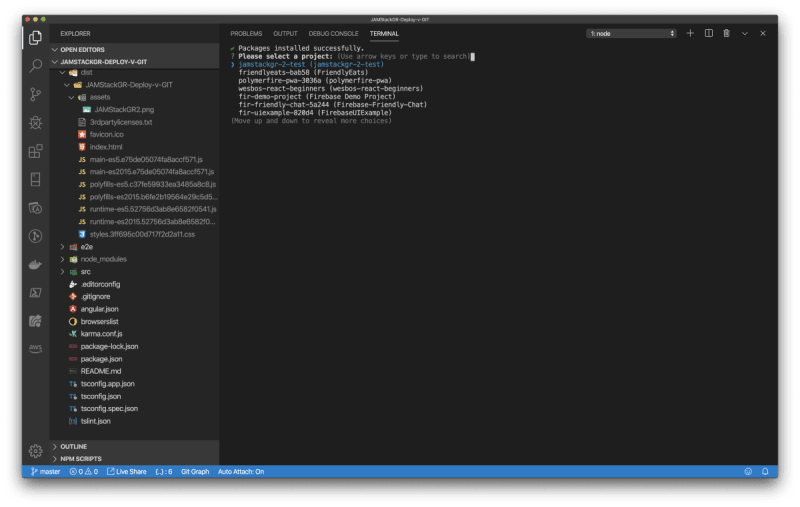The width and height of the screenshot is (800, 507).
Task: Open the Git graph circular icon in activity bar
Action: point(35,236)
